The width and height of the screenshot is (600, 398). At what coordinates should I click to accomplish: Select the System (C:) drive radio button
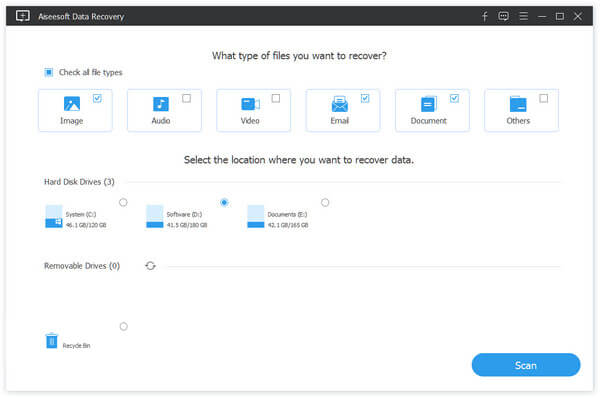click(123, 202)
